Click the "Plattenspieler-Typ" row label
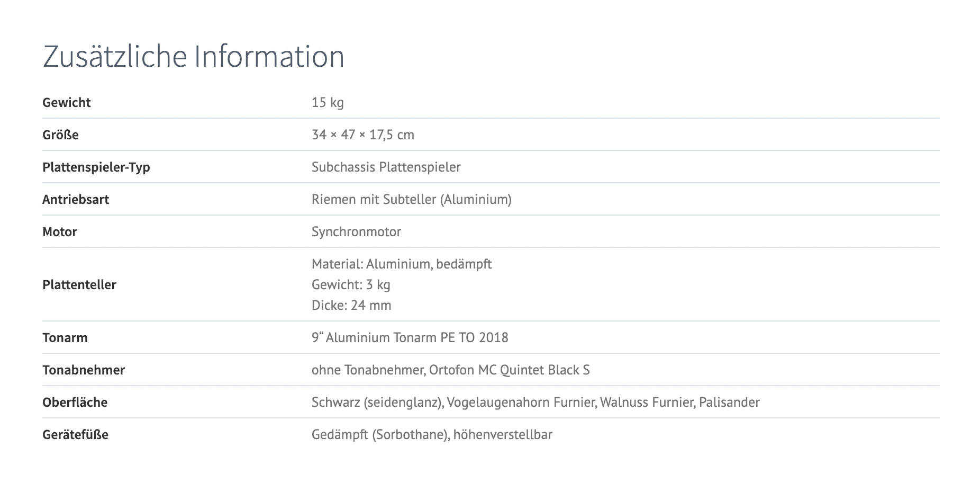 pyautogui.click(x=96, y=167)
